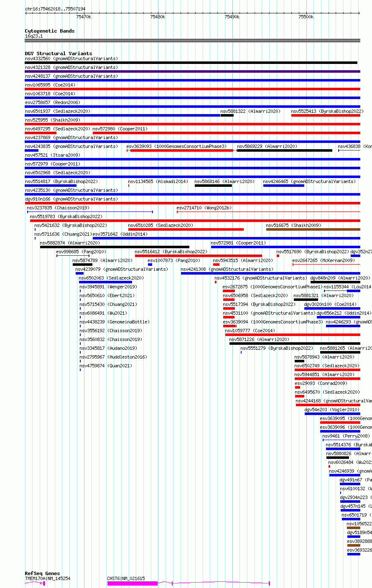Image resolution: width=372 pixels, height=588 pixels.
Task: Click variant nsv1063718 (Coe2014) label
Action: [50, 94]
